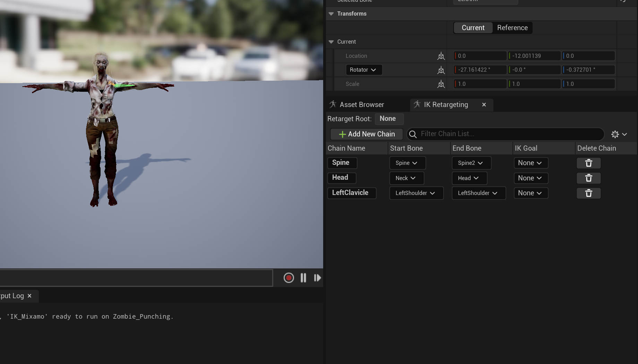Click Rotator Y value -0.0
638x364 pixels.
pyautogui.click(x=534, y=70)
